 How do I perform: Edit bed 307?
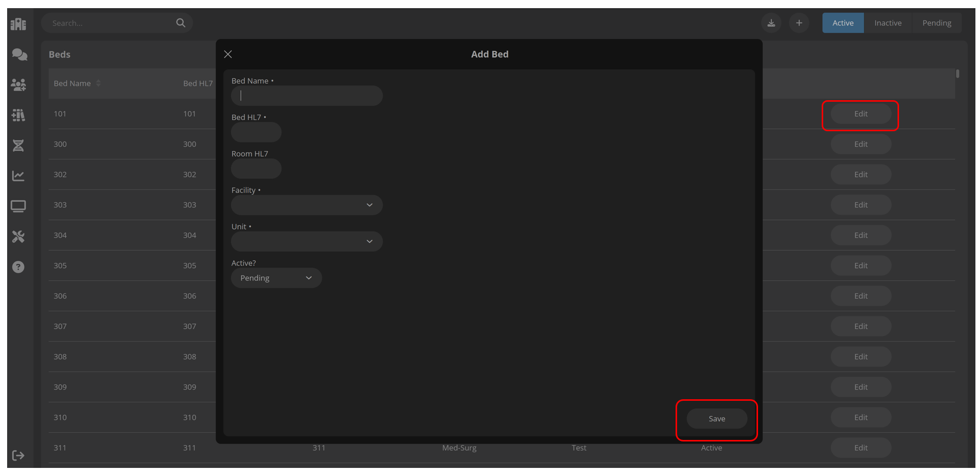tap(861, 327)
